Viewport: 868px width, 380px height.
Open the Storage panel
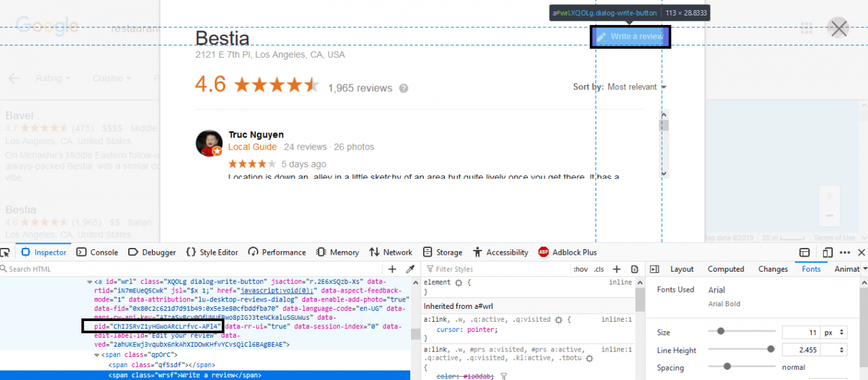pyautogui.click(x=441, y=252)
